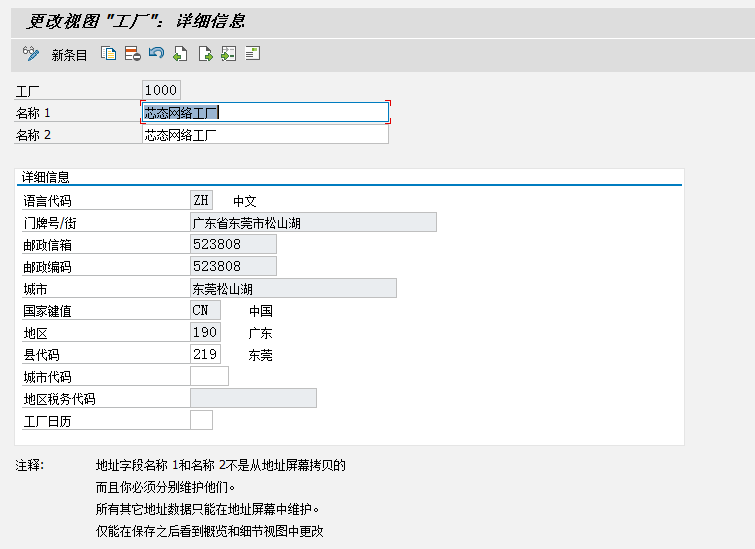The width and height of the screenshot is (755, 549).
Task: Select the 语言代码 field ZH
Action: pos(201,200)
